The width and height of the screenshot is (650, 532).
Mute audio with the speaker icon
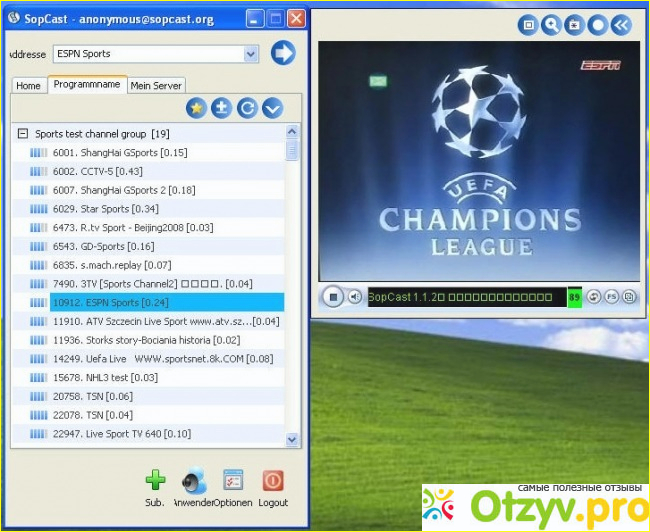click(x=354, y=297)
